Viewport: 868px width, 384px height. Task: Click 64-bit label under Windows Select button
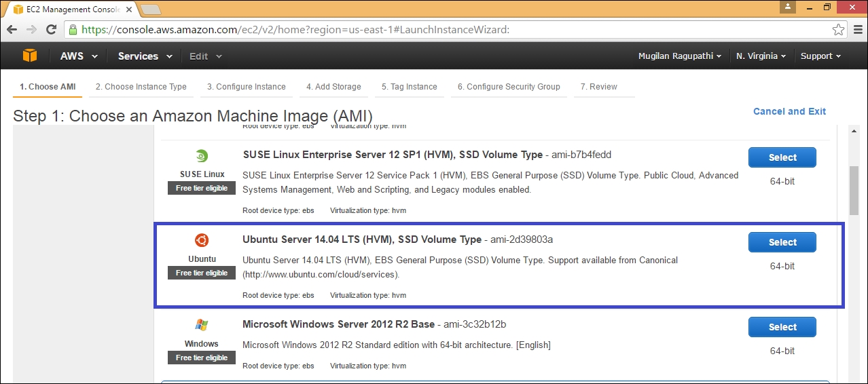782,351
